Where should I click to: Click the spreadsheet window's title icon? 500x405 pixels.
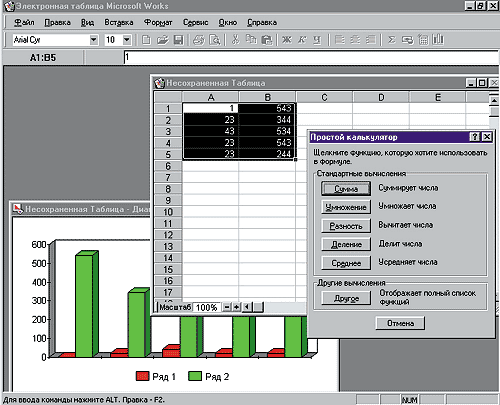point(160,83)
